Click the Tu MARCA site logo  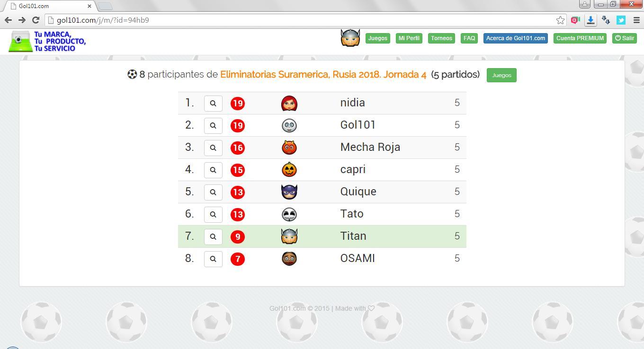(47, 42)
